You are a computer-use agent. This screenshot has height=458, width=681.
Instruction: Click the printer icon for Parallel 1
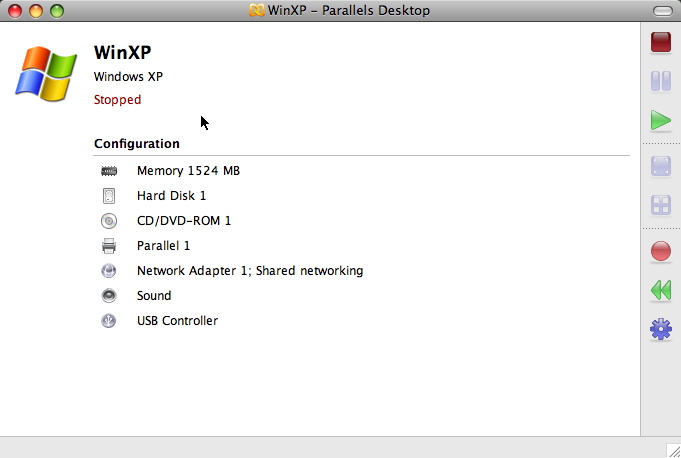(x=109, y=246)
